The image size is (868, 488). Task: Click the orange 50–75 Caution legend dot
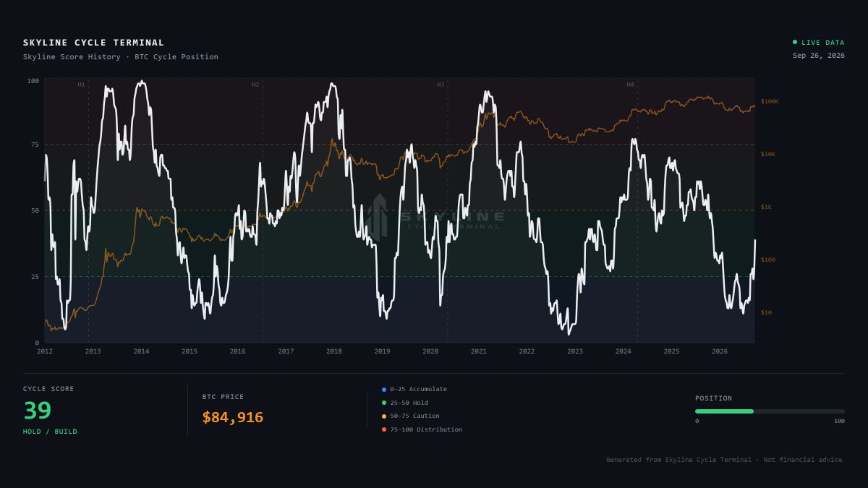(x=384, y=416)
